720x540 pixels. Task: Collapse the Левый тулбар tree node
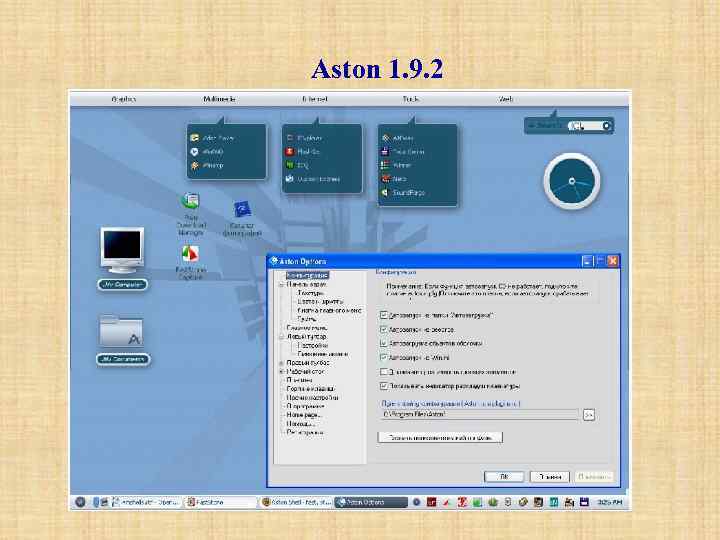tap(281, 337)
